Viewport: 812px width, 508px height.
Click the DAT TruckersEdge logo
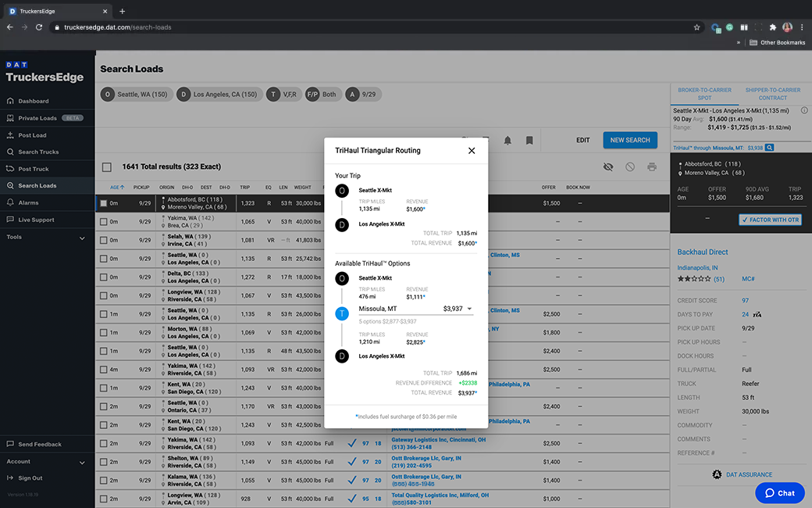pos(45,73)
